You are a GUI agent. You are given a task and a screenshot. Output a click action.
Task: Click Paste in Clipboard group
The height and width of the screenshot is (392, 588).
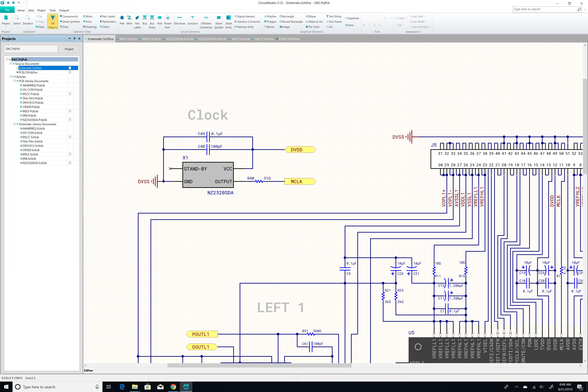pyautogui.click(x=40, y=27)
